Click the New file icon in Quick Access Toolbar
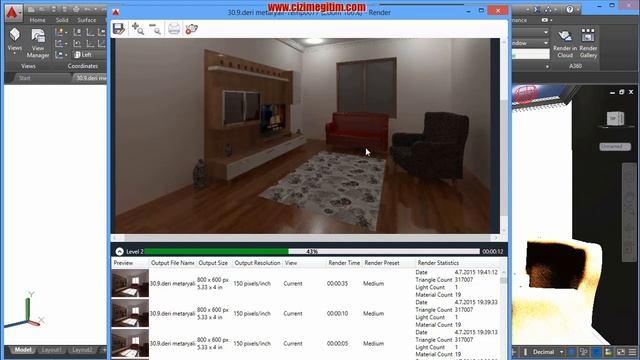The width and height of the screenshot is (640, 360). pos(31,9)
